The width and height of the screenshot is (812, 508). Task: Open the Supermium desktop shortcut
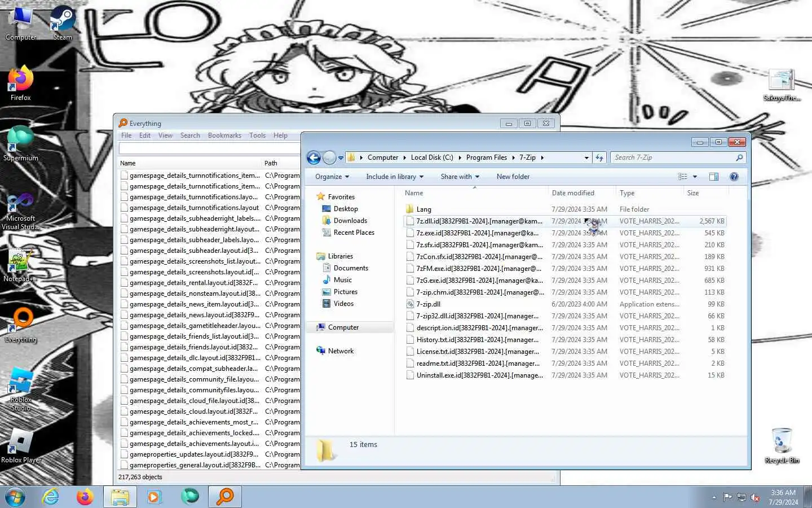point(21,143)
